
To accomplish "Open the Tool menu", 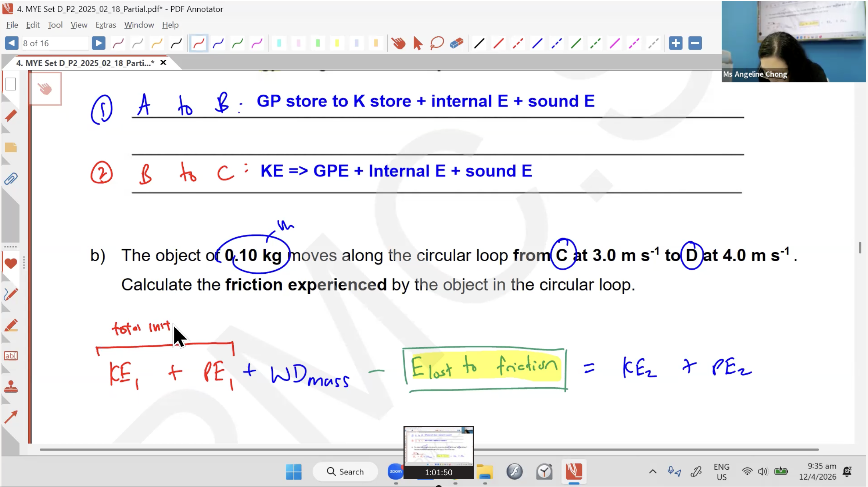I will [55, 25].
